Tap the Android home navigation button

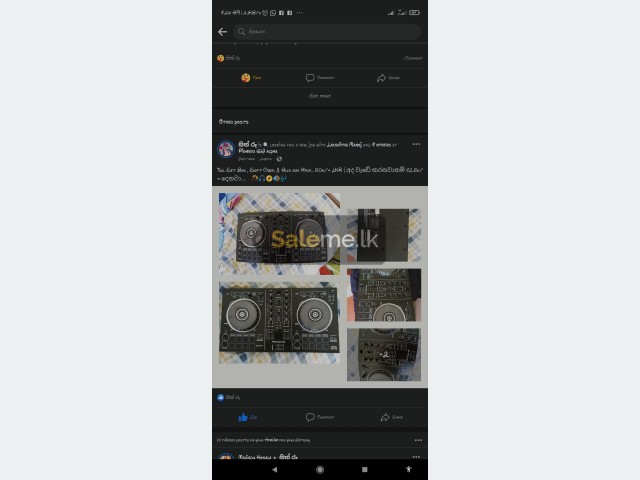pos(320,469)
